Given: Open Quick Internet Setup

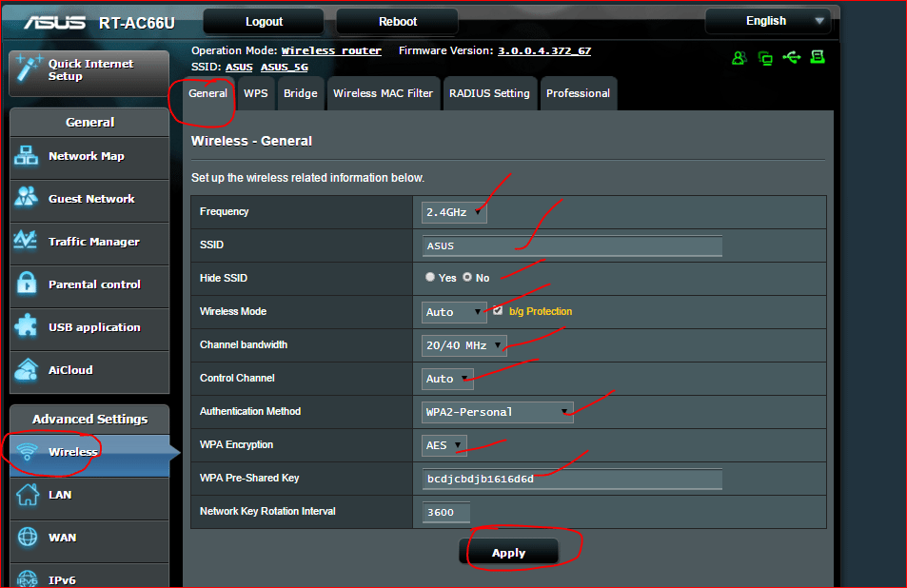Looking at the screenshot, I should (89, 72).
